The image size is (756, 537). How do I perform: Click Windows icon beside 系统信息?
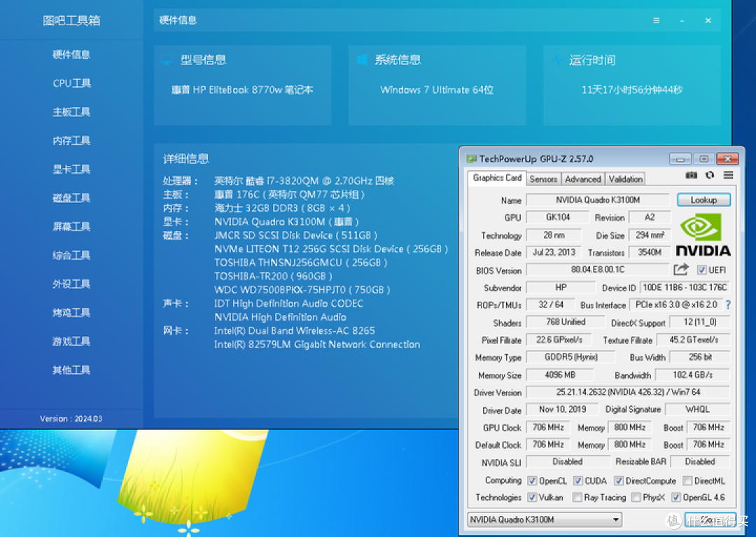[x=362, y=60]
